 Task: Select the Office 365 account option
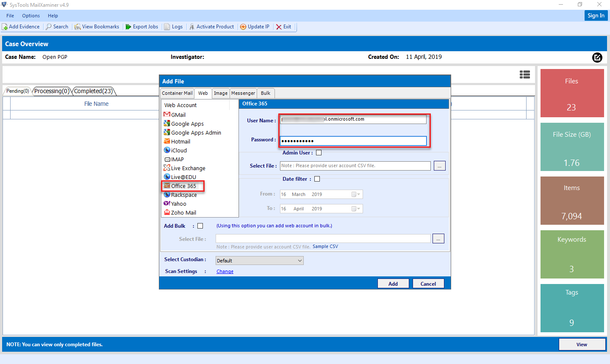pyautogui.click(x=182, y=186)
